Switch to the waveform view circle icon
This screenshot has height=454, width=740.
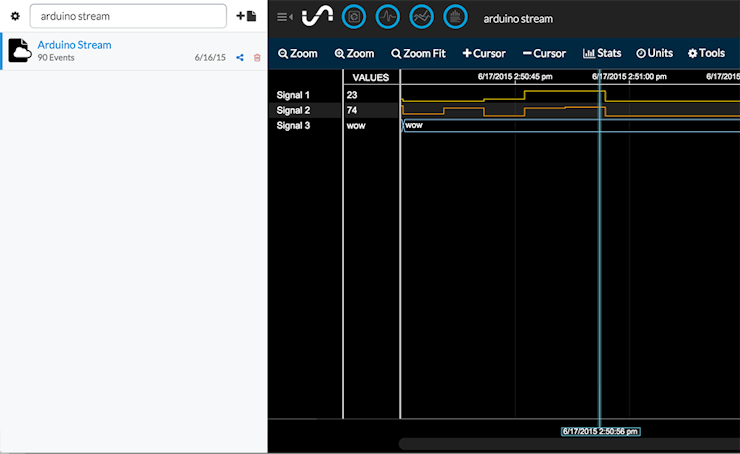(387, 17)
